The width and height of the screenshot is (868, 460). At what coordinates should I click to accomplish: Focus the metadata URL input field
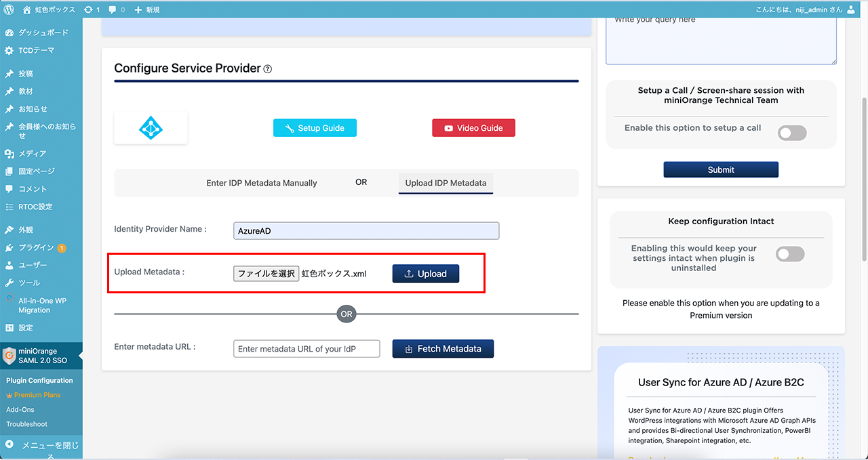[307, 349]
